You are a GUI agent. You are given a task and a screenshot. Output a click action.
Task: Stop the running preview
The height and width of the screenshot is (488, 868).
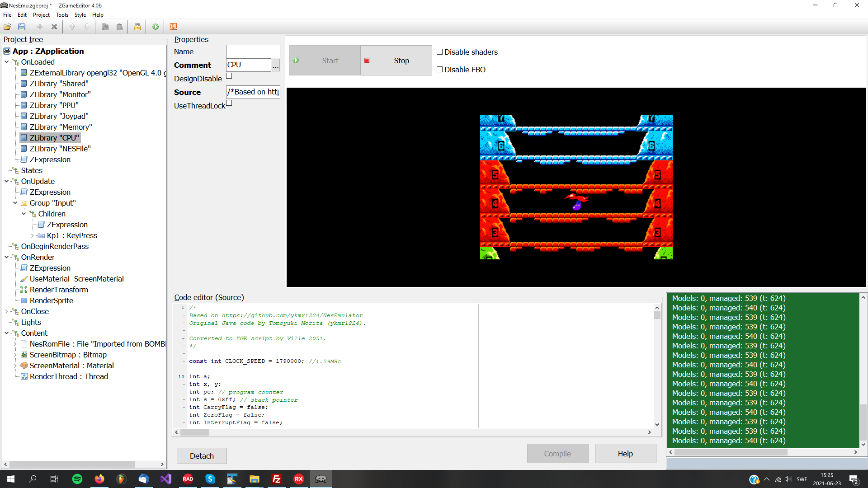tap(396, 61)
